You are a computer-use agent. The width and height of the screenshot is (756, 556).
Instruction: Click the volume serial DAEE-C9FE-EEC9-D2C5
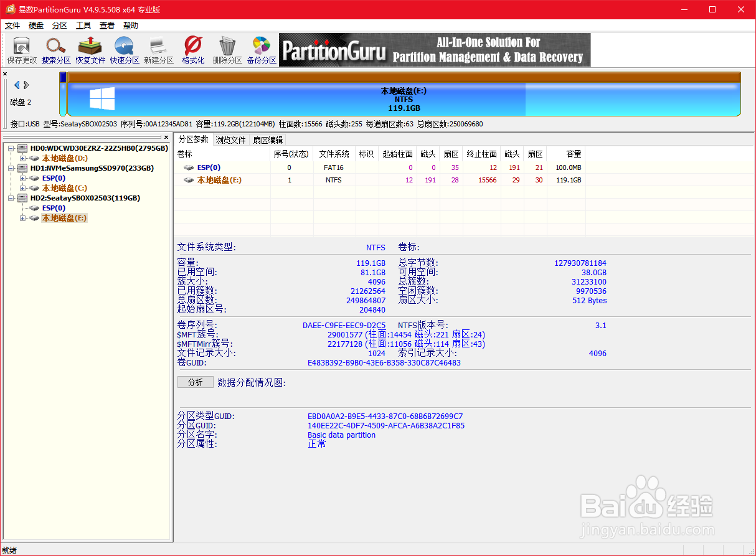click(344, 325)
